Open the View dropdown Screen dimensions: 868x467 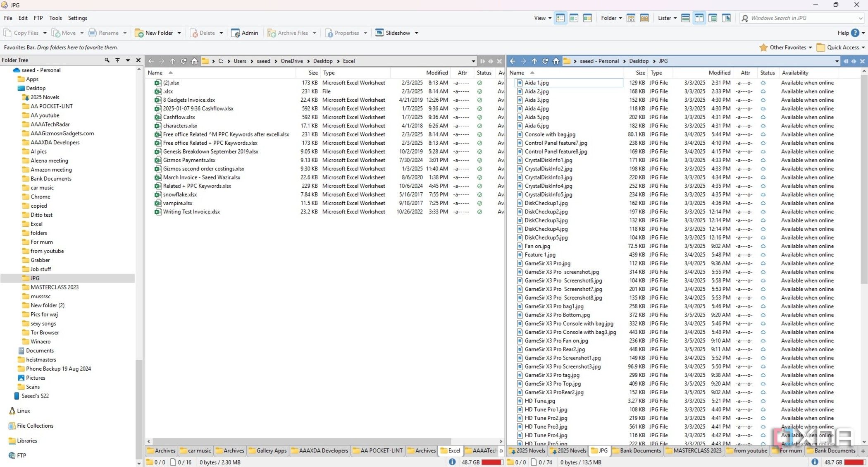click(543, 18)
